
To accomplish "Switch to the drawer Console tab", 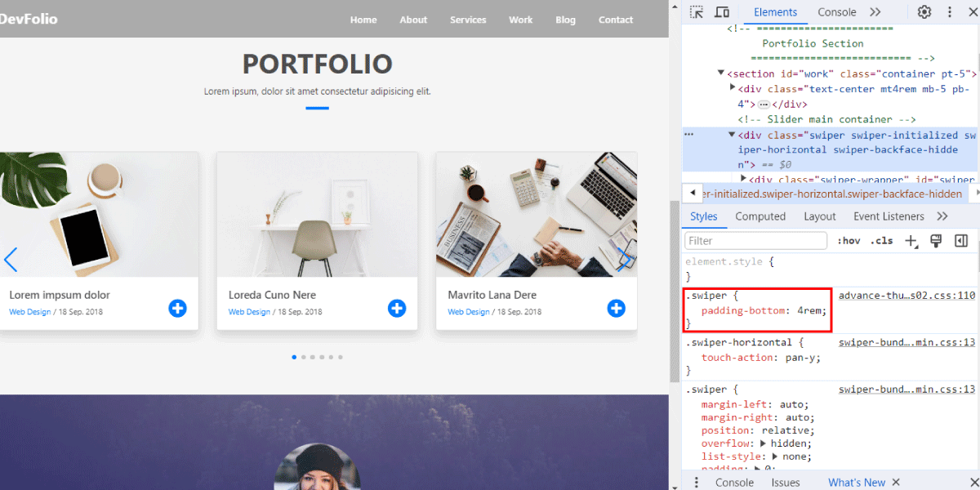I will coord(734,483).
